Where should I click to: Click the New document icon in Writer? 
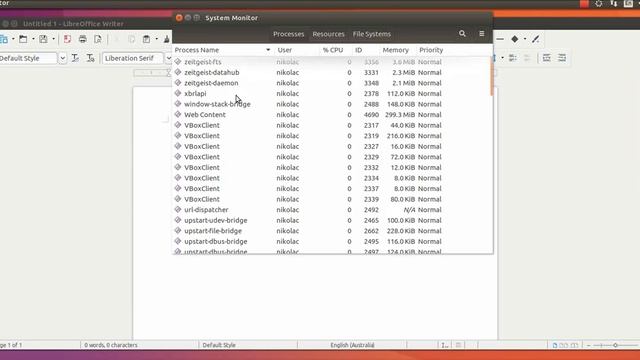pos(4,39)
